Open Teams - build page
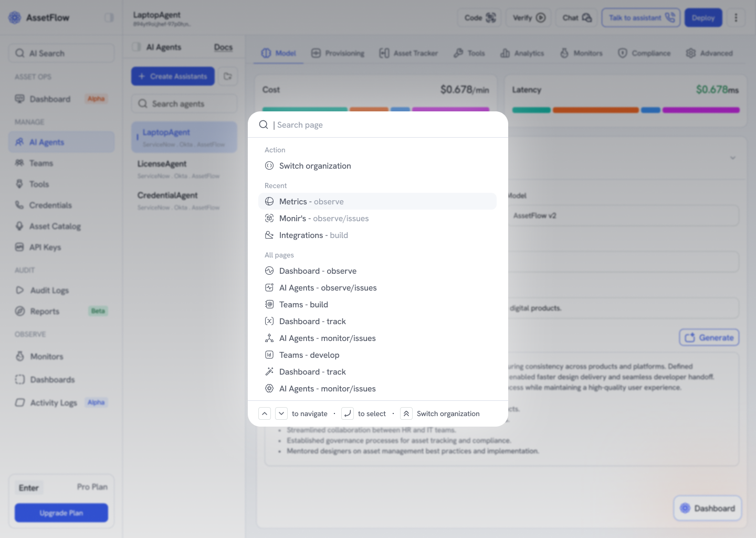756x538 pixels. point(377,304)
